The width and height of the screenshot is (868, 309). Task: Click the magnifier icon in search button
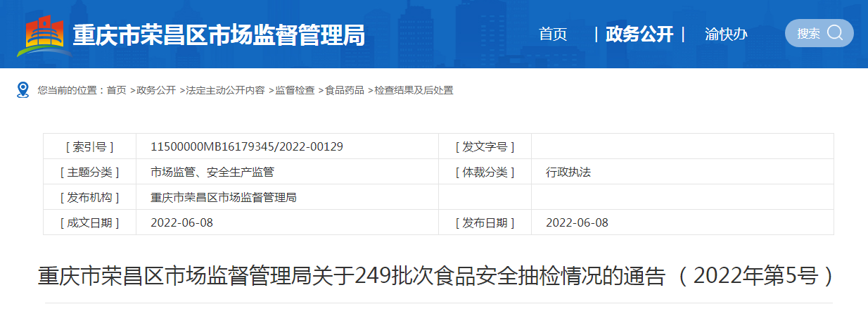(x=835, y=32)
